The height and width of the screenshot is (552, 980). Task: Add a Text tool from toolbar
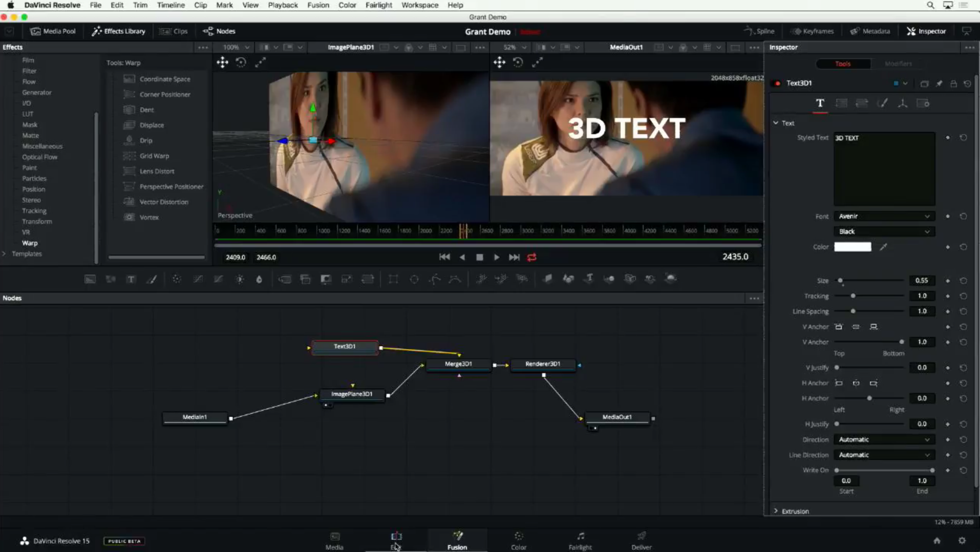pyautogui.click(x=131, y=279)
